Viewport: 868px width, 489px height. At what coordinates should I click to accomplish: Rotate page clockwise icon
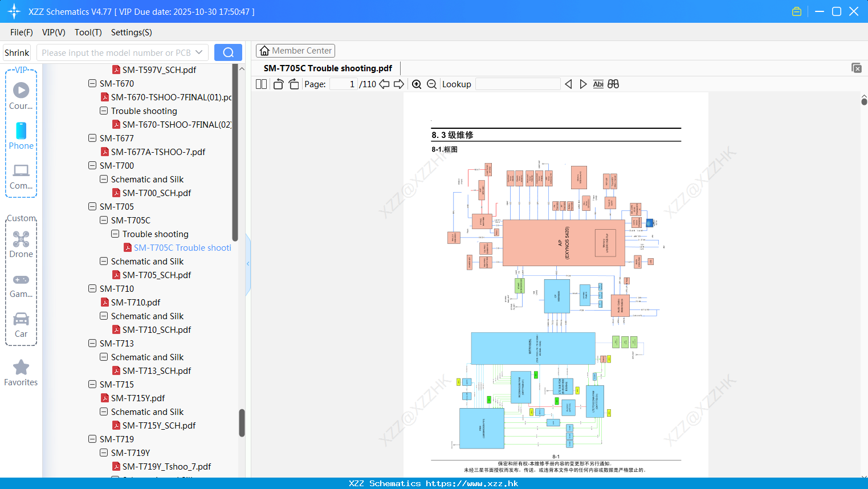(x=294, y=84)
